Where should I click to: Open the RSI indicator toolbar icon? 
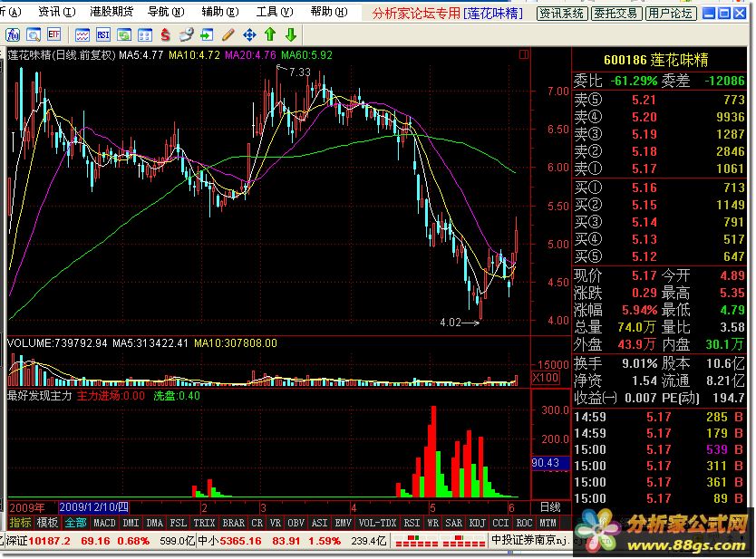103,34
